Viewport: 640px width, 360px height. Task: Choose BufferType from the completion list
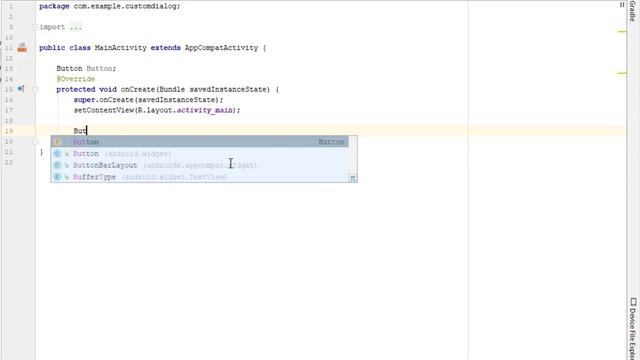click(x=200, y=177)
